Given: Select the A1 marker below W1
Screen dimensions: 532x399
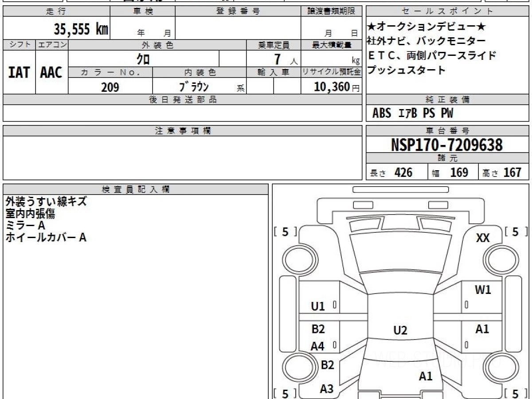Looking at the screenshot, I should 482,329.
